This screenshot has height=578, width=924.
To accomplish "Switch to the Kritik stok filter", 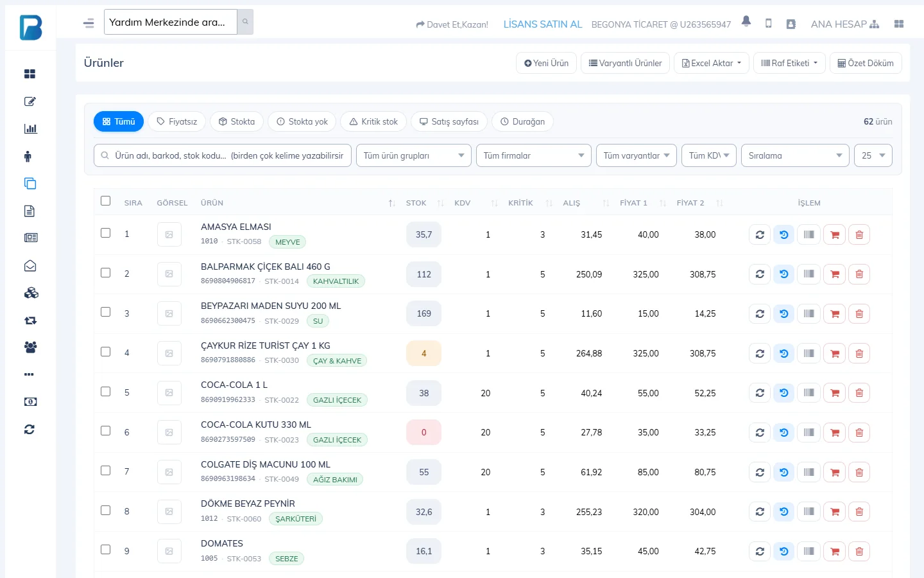I will [x=373, y=121].
